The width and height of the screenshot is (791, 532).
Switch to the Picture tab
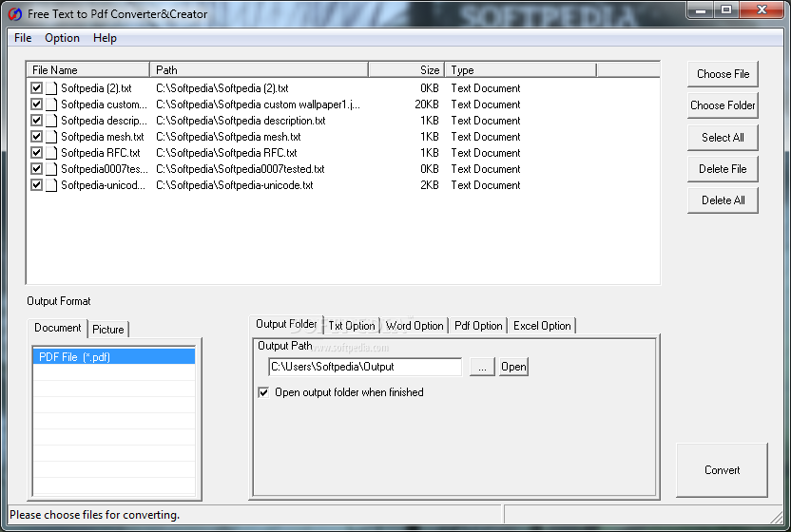coord(108,330)
